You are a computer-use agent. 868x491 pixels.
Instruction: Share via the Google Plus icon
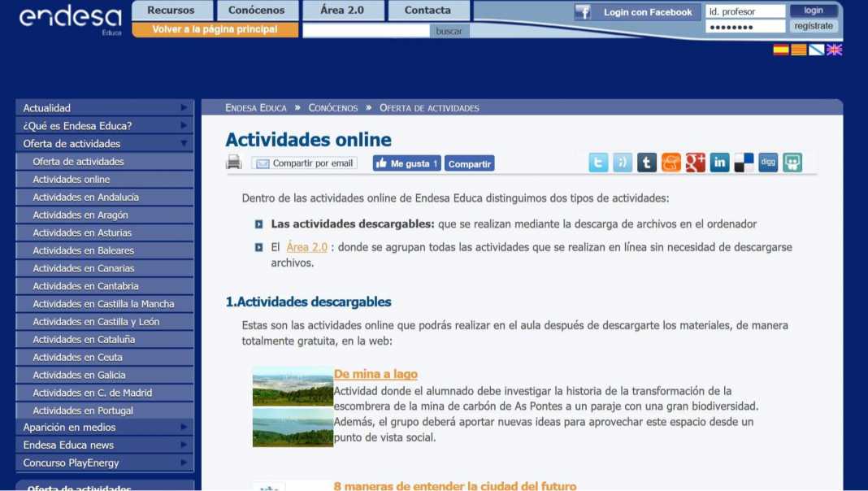point(695,163)
